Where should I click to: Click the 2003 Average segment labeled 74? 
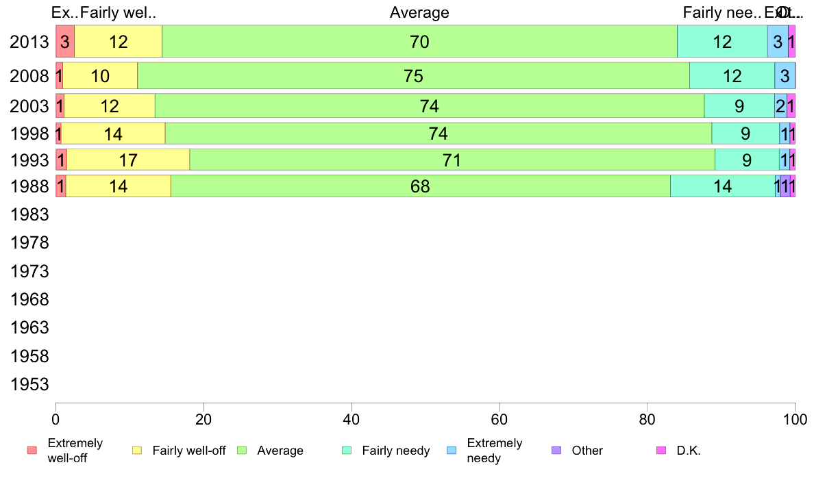pos(429,106)
